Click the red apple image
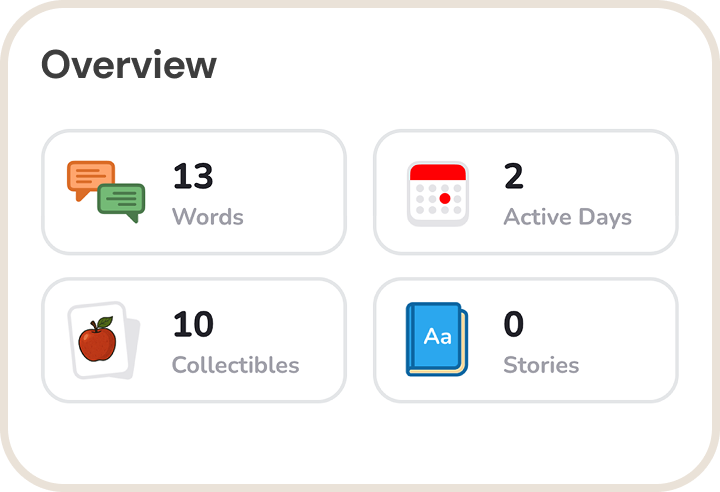This screenshot has height=492, width=720. (x=97, y=341)
